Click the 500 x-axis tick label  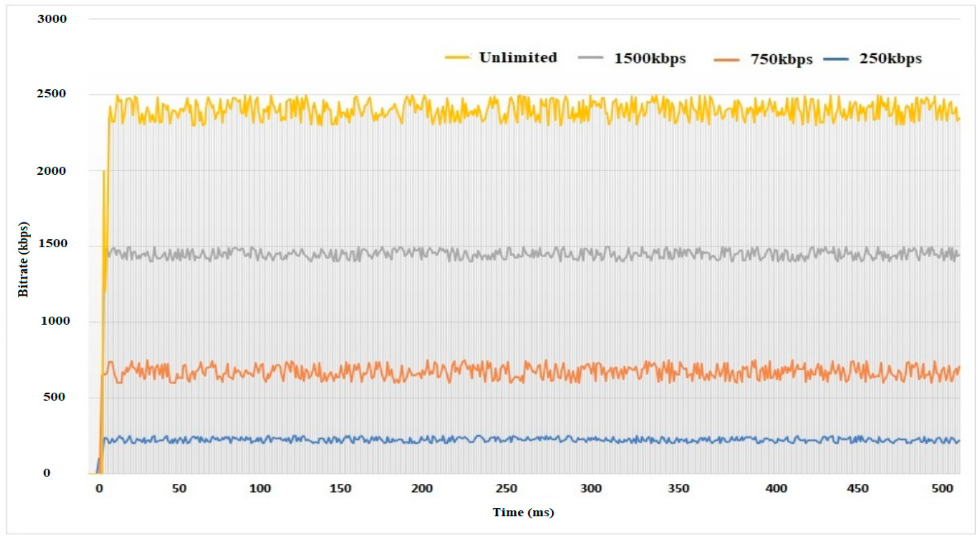point(942,489)
